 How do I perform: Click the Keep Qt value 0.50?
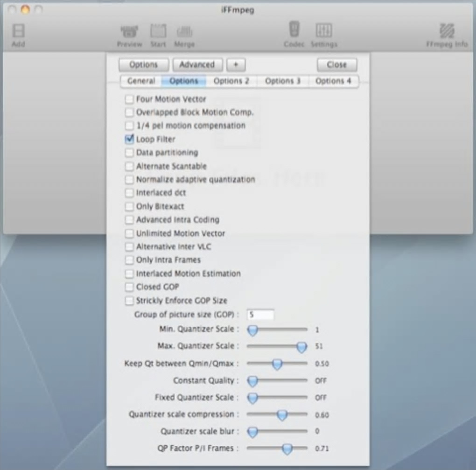(x=322, y=364)
